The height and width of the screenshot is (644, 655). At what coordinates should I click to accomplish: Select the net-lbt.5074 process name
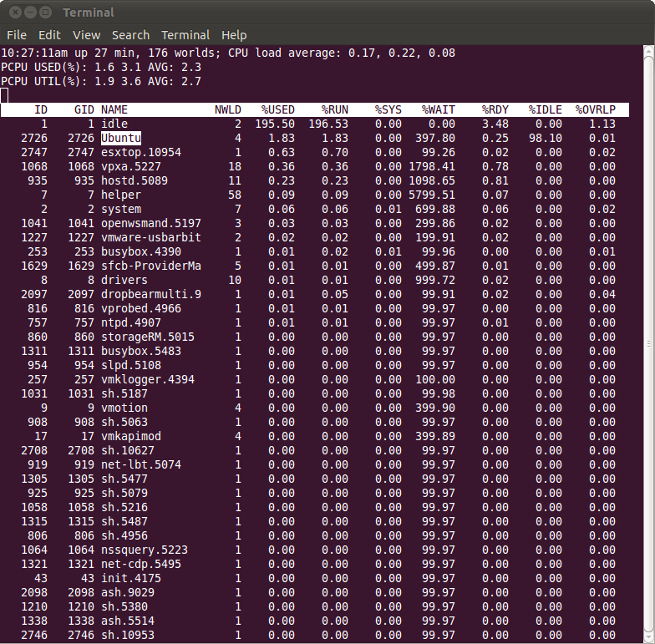click(x=141, y=464)
